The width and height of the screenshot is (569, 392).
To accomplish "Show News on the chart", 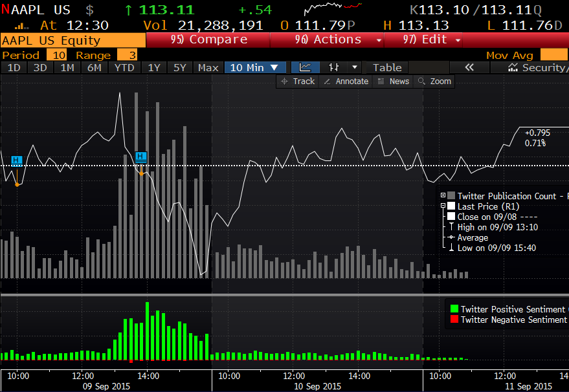I will (394, 82).
